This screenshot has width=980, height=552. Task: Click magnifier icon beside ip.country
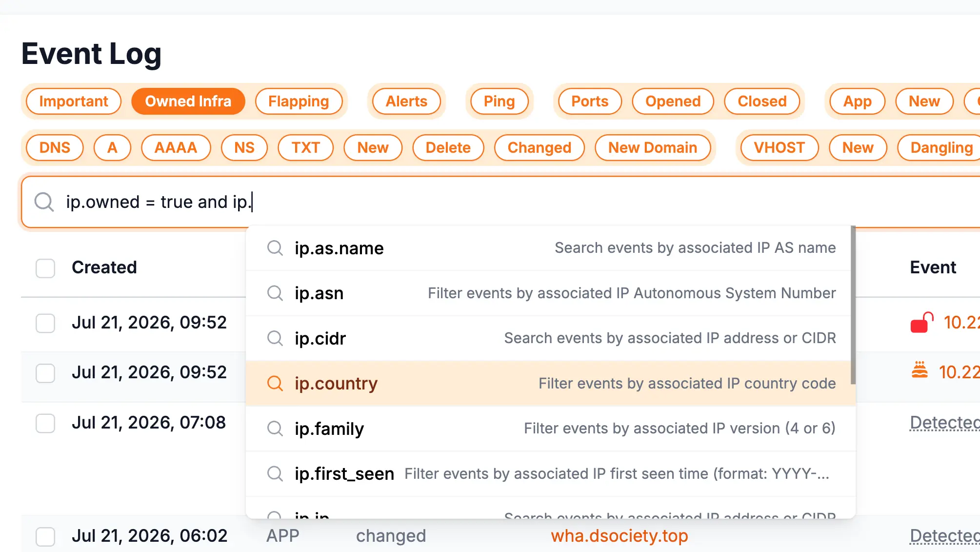[x=275, y=384]
